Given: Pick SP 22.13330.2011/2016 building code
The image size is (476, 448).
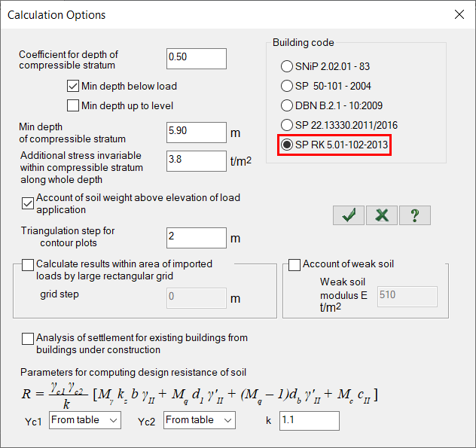Looking at the screenshot, I should pos(287,125).
